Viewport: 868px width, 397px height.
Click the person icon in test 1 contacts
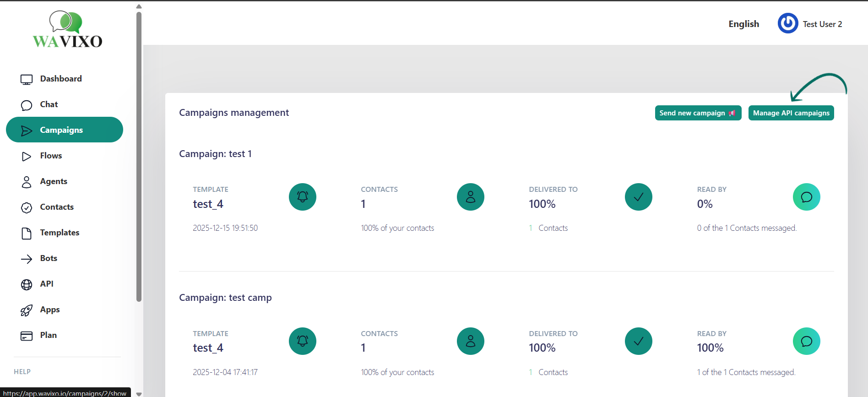click(470, 197)
